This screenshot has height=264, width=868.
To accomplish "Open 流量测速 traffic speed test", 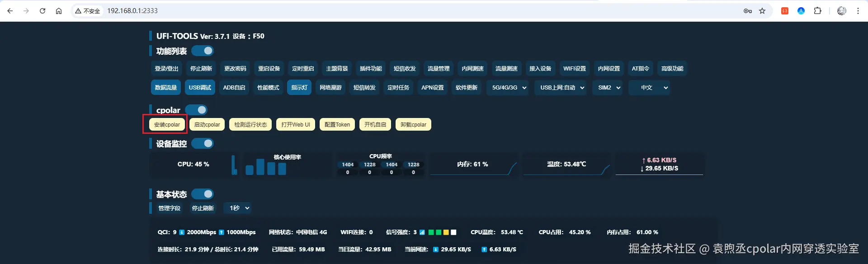I will click(506, 68).
